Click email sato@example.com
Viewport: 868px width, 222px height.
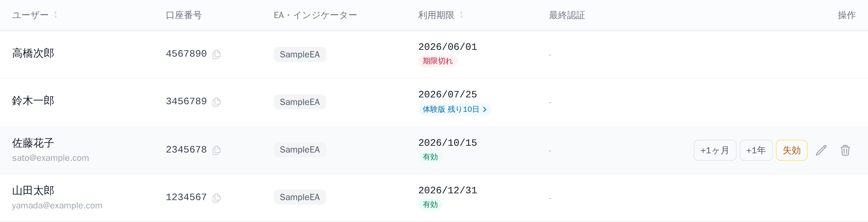pos(51,158)
